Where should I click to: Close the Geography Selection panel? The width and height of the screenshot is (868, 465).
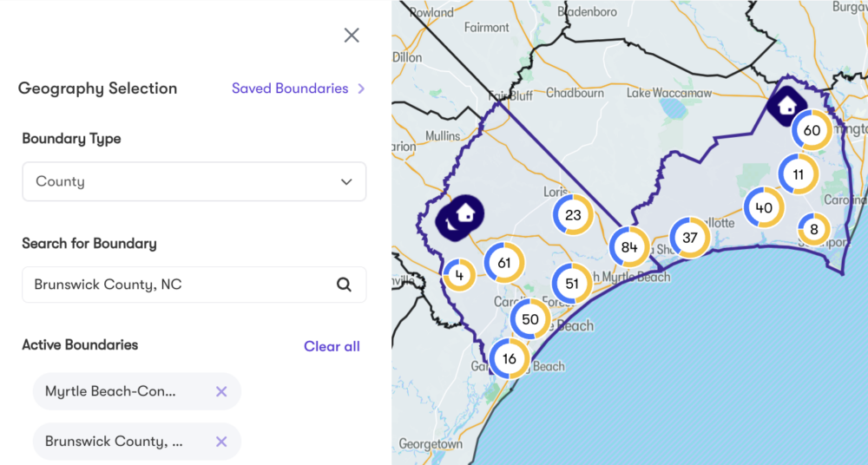pos(352,36)
